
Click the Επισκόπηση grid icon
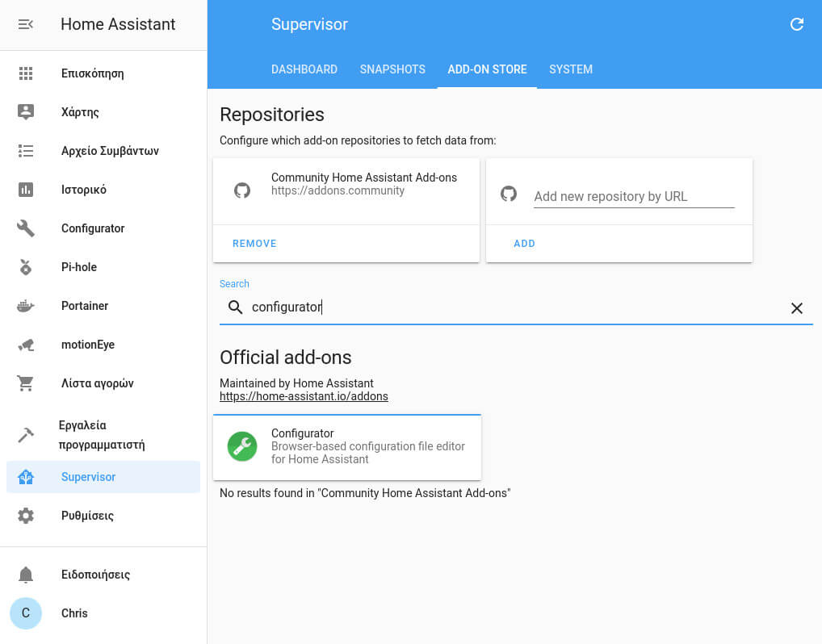pyautogui.click(x=26, y=73)
